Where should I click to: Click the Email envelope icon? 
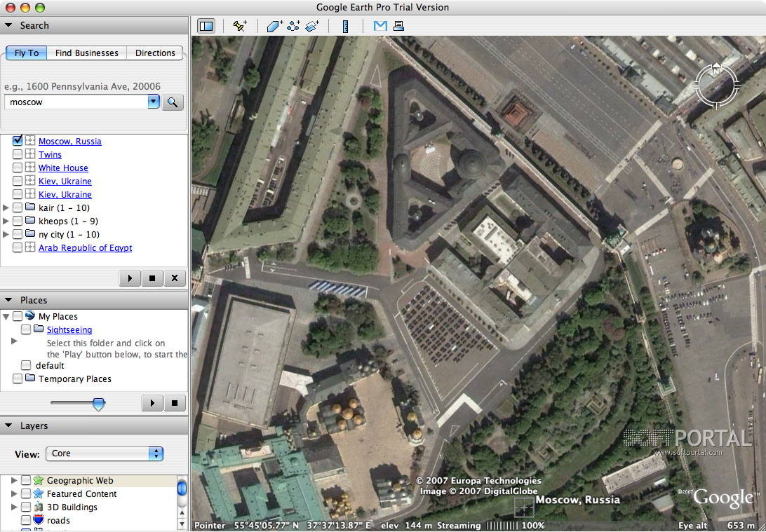click(380, 26)
